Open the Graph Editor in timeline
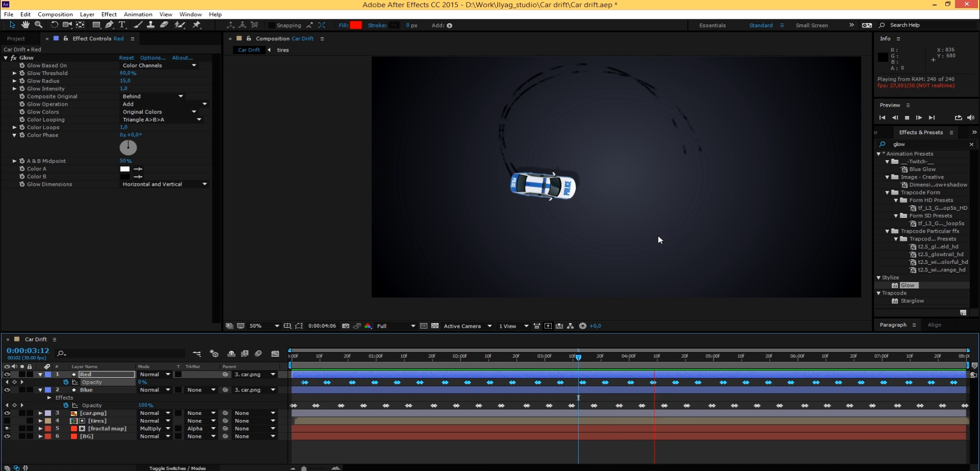The height and width of the screenshot is (471, 980). [275, 353]
